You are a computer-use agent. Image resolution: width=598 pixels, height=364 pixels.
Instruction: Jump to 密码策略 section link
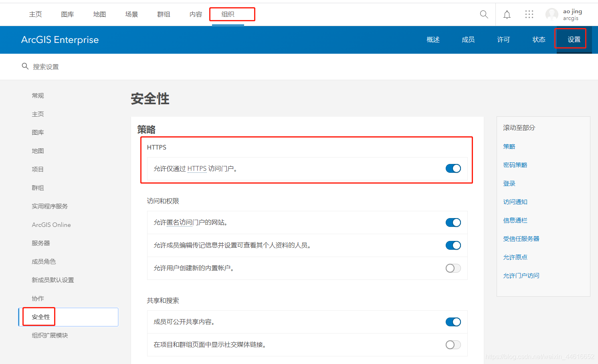(x=515, y=165)
